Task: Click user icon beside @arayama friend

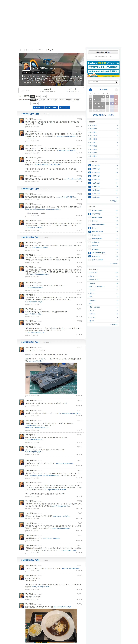Action: pos(90,228)
